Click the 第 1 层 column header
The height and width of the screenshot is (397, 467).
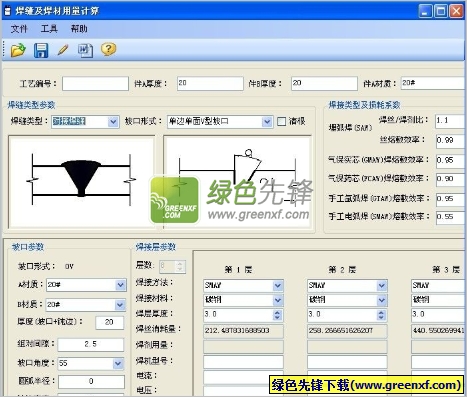pyautogui.click(x=238, y=270)
